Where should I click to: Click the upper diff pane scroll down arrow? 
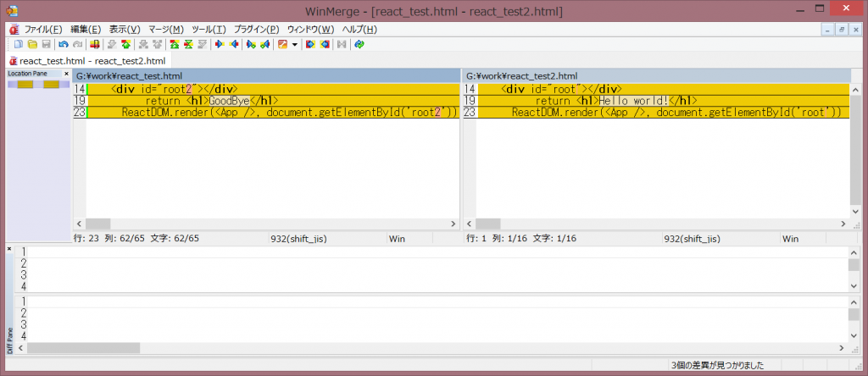854,286
